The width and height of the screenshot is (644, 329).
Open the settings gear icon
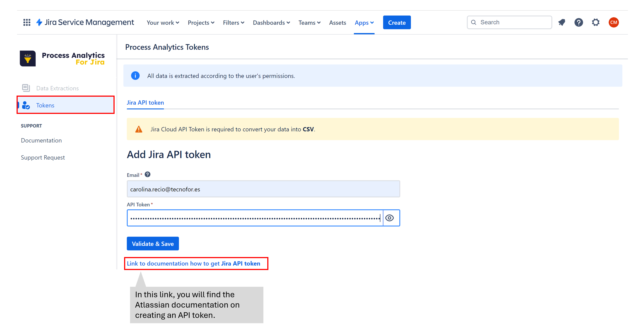(x=596, y=23)
